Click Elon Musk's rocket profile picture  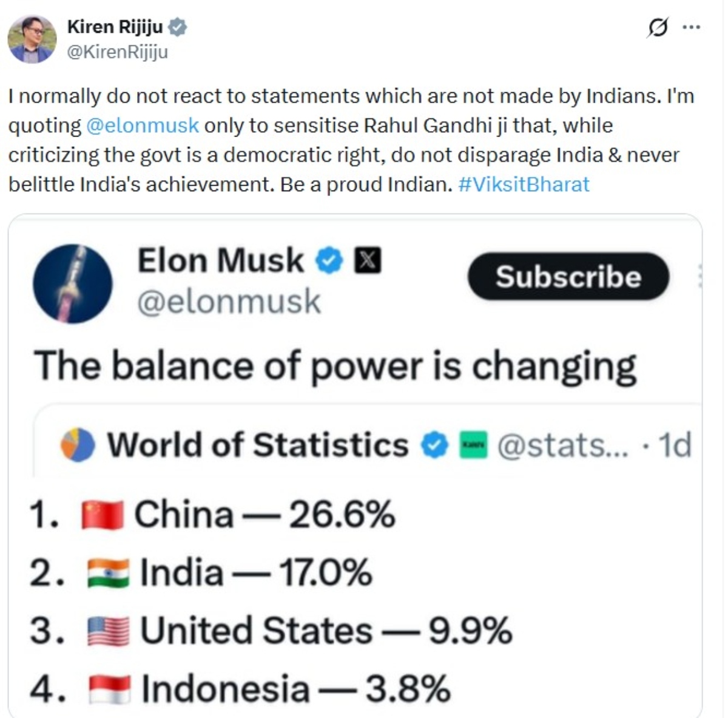tap(73, 283)
